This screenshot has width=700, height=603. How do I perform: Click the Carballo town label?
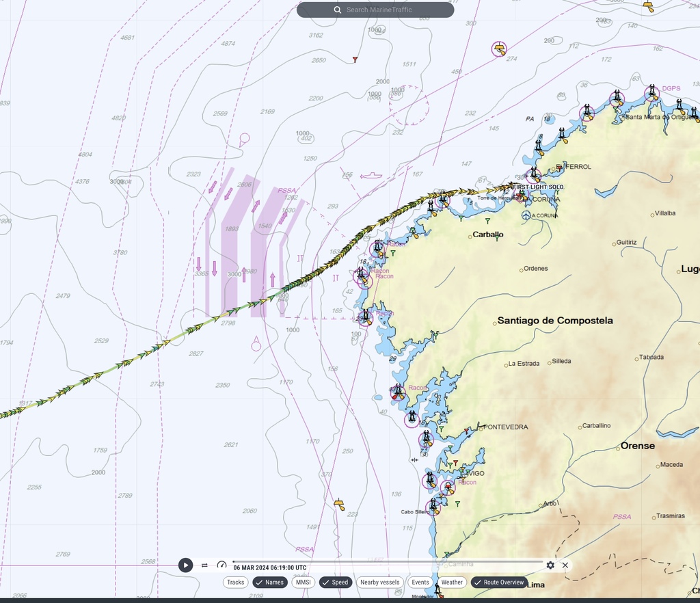[x=488, y=234]
